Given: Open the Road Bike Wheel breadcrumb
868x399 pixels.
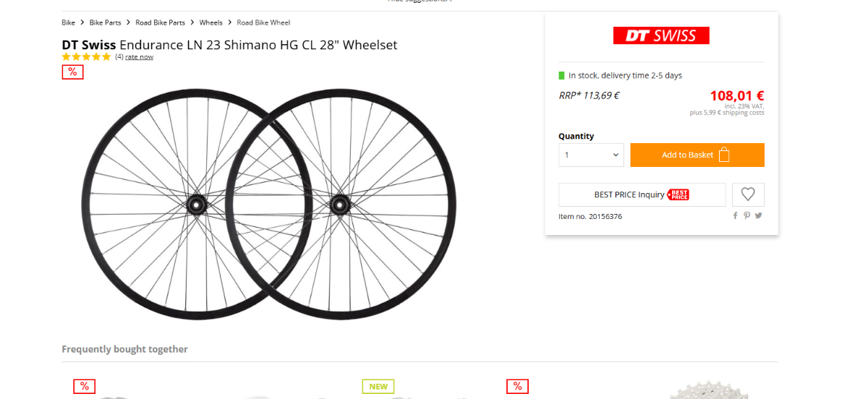Looking at the screenshot, I should [263, 23].
